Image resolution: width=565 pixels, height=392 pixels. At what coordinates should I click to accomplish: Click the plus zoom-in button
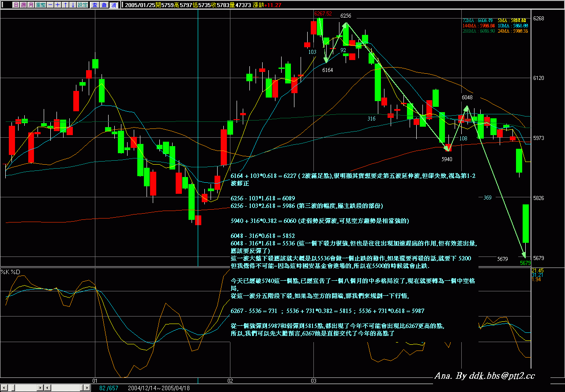pyautogui.click(x=58, y=5)
